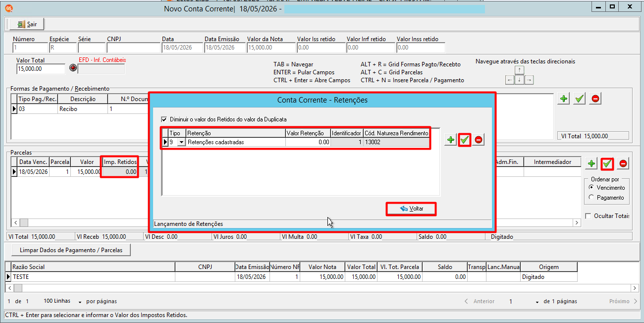Screen dimensions: 644x323
Task: Click the Valor Inss retido field
Action: (x=421, y=48)
